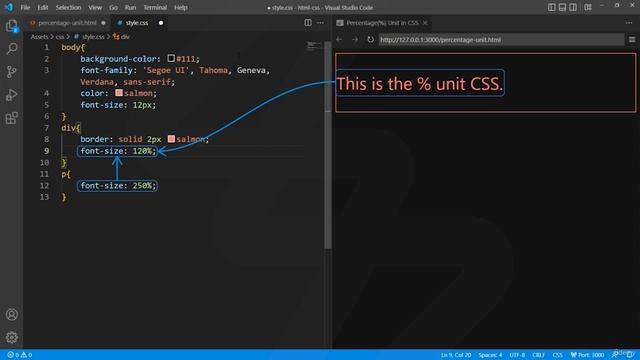Open the Accounts menu icon
Viewport: 640px width, 360px height.
(12, 314)
